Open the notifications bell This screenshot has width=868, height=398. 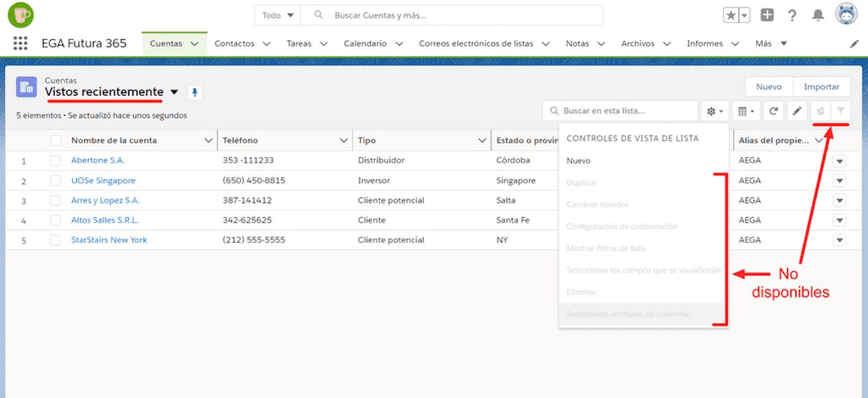(x=818, y=15)
